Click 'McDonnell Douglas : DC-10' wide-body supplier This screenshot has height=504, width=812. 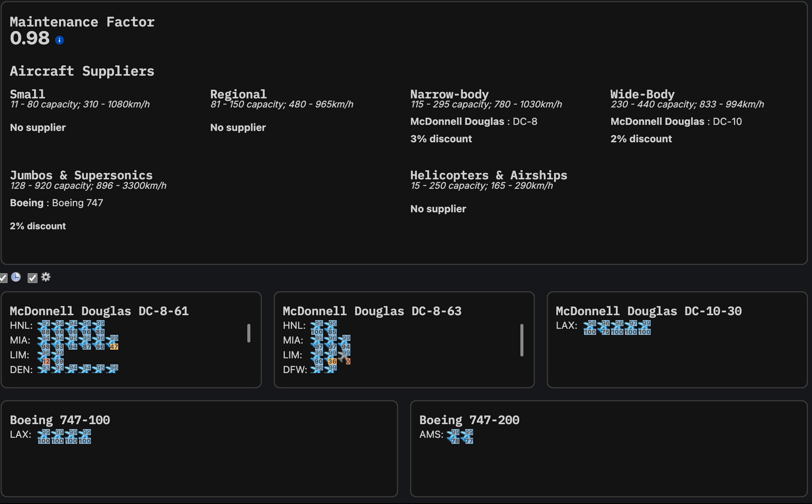tap(676, 121)
